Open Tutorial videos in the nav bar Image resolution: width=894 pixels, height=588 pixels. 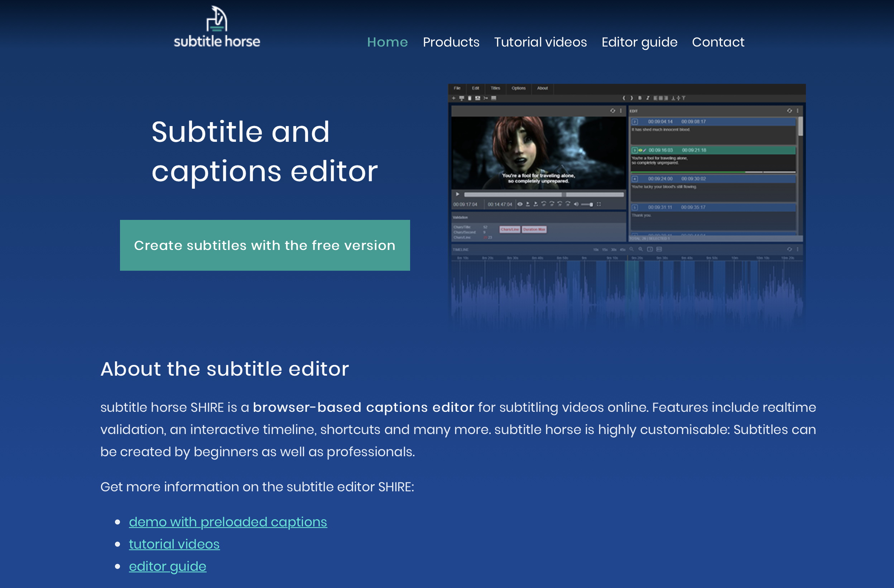pos(540,42)
